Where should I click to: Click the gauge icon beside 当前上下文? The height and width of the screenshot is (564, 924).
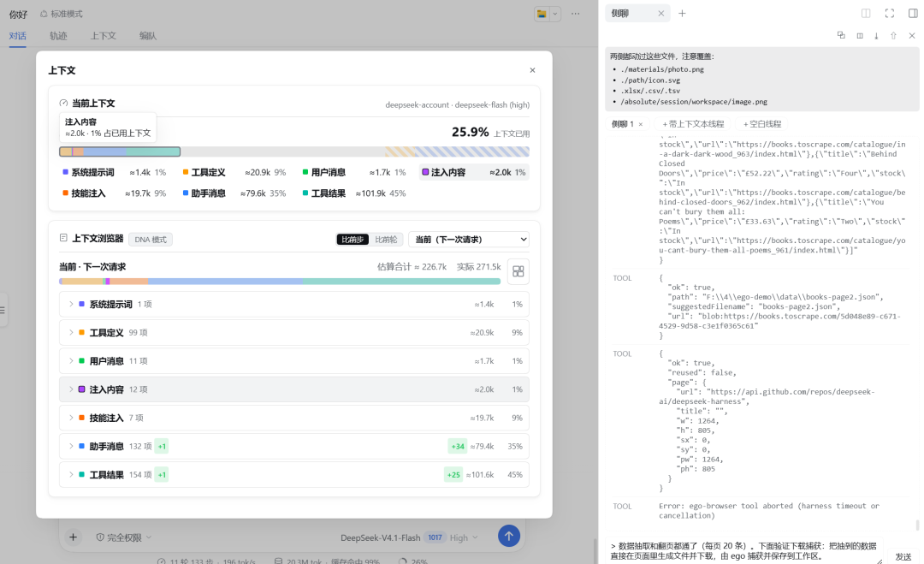pos(63,104)
